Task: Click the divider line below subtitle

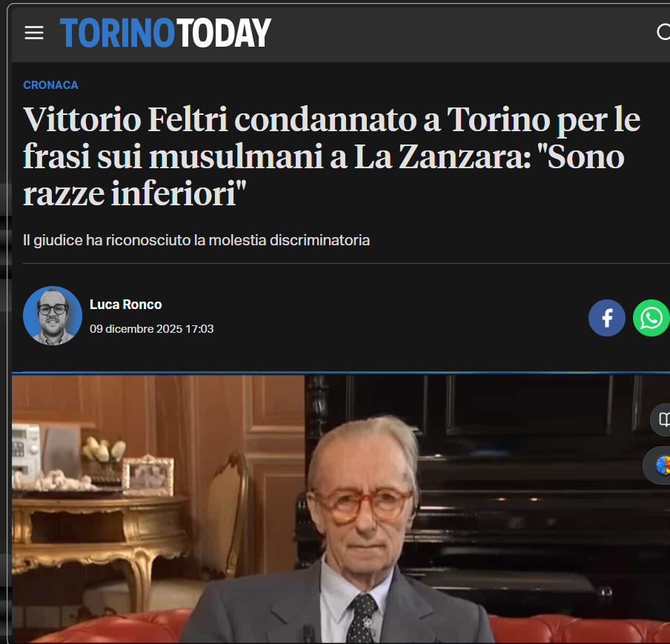Action: (346, 264)
